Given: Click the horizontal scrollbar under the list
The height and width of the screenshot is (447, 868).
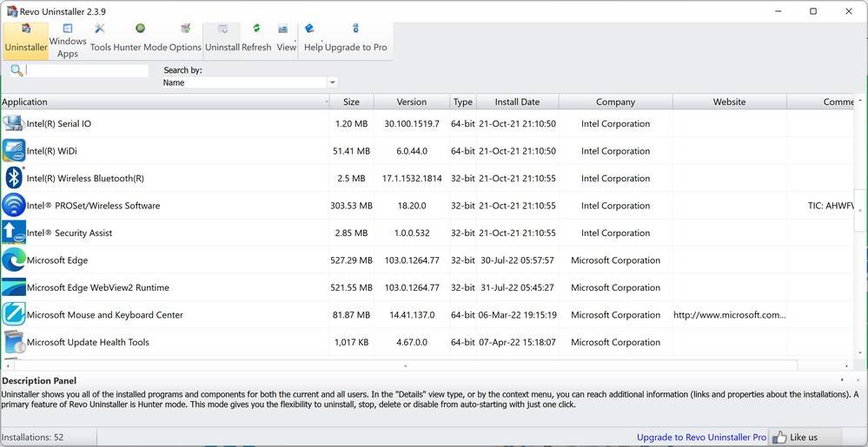Looking at the screenshot, I should point(406,365).
